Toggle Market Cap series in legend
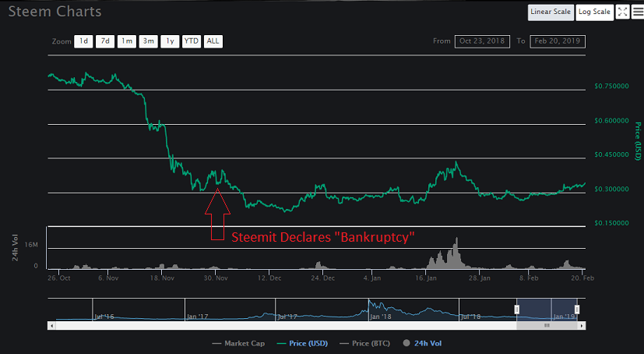Screen dimensions: 644x354 click(238, 343)
